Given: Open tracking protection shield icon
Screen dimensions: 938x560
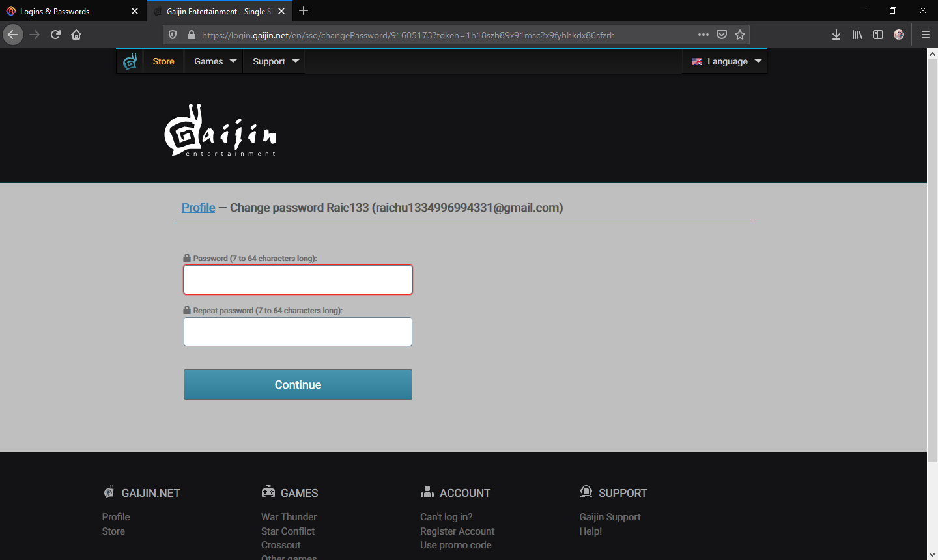Looking at the screenshot, I should click(173, 35).
